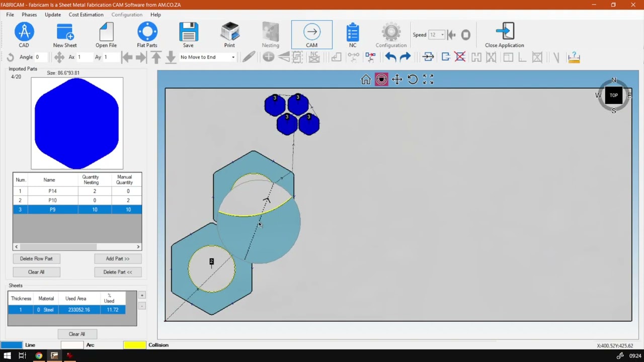
Task: Click the Delete Row Part button
Action: [x=36, y=258]
